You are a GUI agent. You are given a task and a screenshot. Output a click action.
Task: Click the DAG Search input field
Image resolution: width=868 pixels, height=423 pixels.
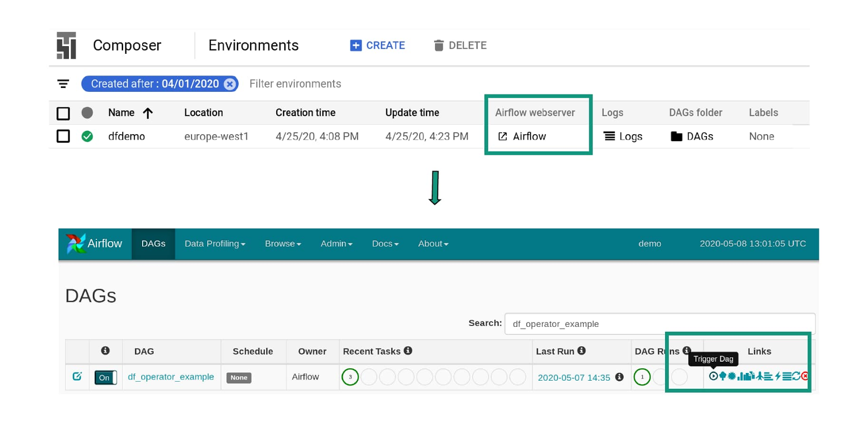(x=660, y=324)
